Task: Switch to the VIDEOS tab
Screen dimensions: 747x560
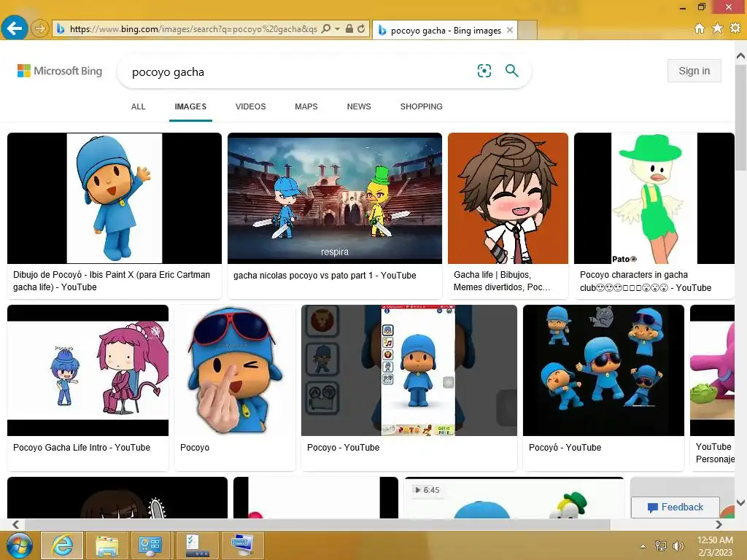Action: (251, 106)
